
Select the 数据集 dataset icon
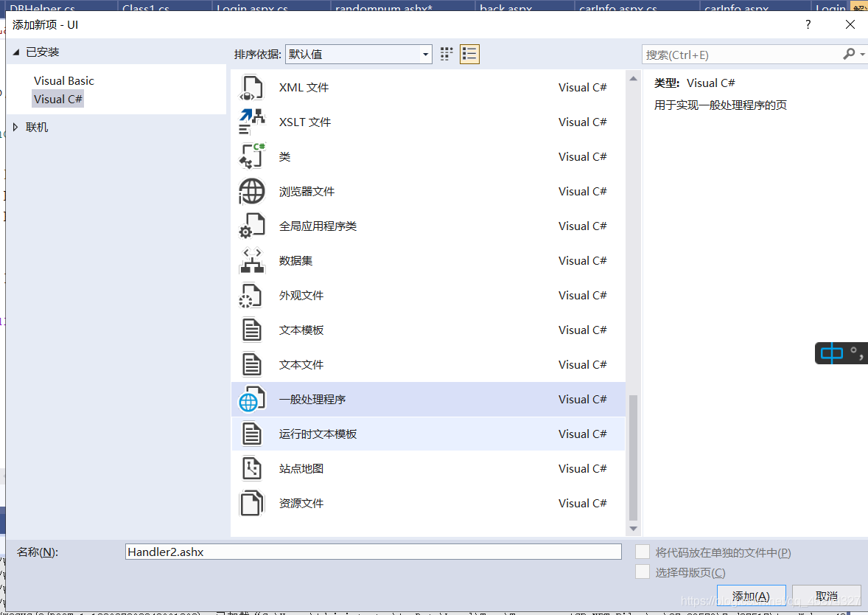tap(252, 260)
